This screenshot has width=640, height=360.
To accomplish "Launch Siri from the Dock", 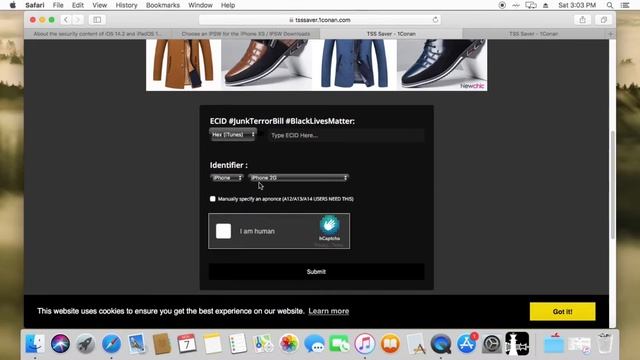I will pos(60,344).
